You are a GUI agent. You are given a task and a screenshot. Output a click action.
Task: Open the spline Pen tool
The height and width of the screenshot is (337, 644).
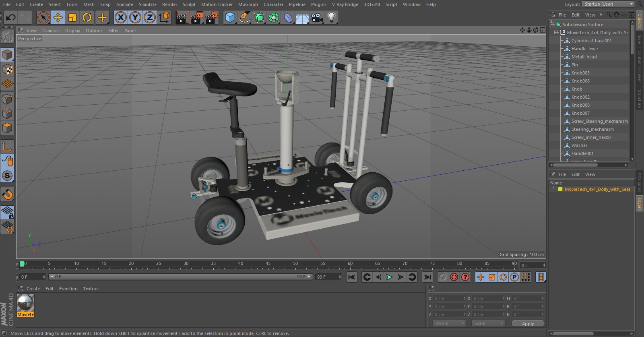(x=244, y=17)
